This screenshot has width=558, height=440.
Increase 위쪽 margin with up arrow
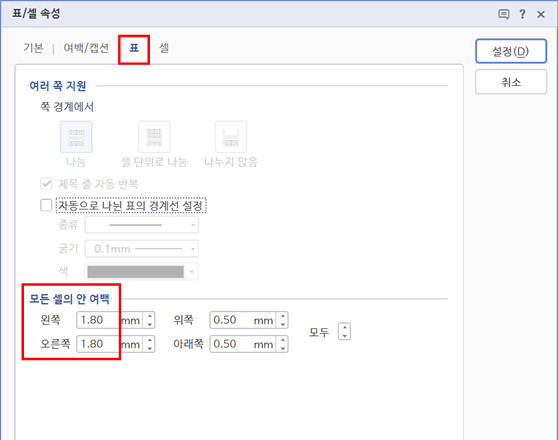[x=283, y=316]
